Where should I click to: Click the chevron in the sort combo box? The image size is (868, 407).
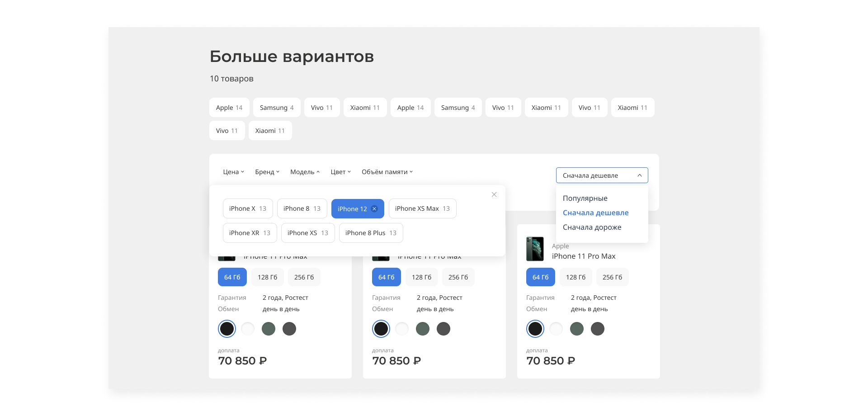[639, 175]
